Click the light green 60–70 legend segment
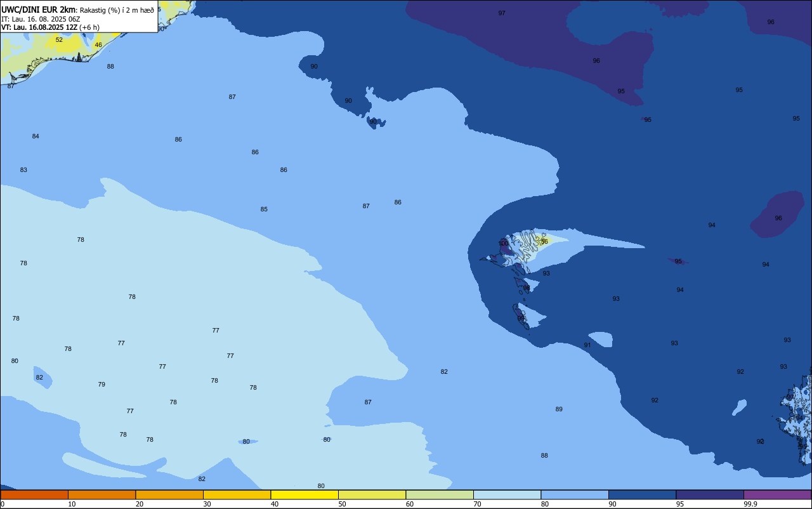The image size is (812, 509). click(440, 494)
